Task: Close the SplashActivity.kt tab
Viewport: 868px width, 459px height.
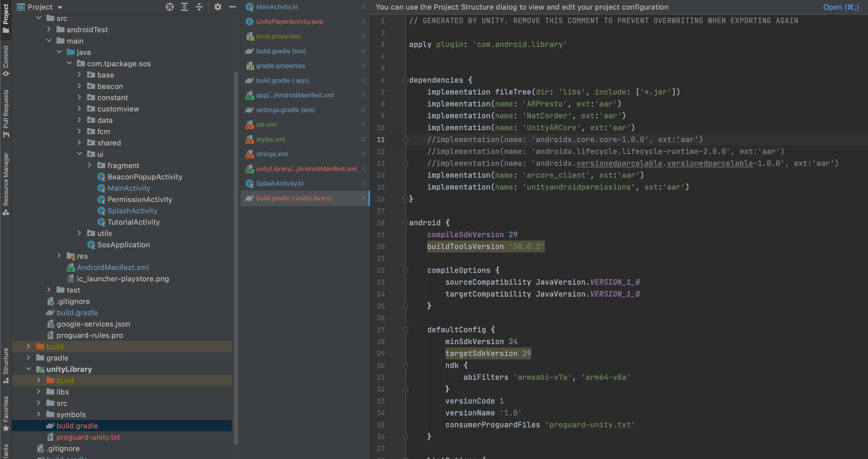Action: [363, 183]
